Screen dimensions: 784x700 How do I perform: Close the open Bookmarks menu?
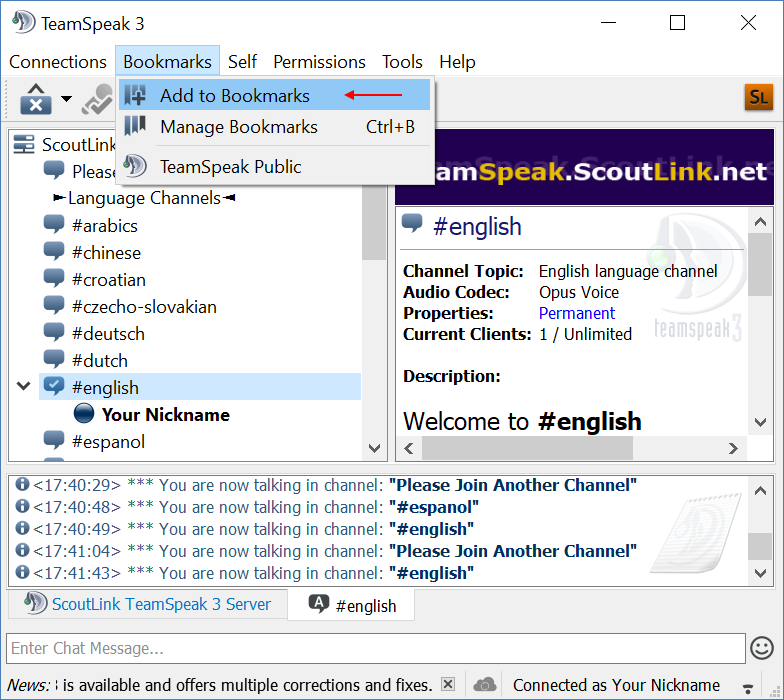click(168, 62)
